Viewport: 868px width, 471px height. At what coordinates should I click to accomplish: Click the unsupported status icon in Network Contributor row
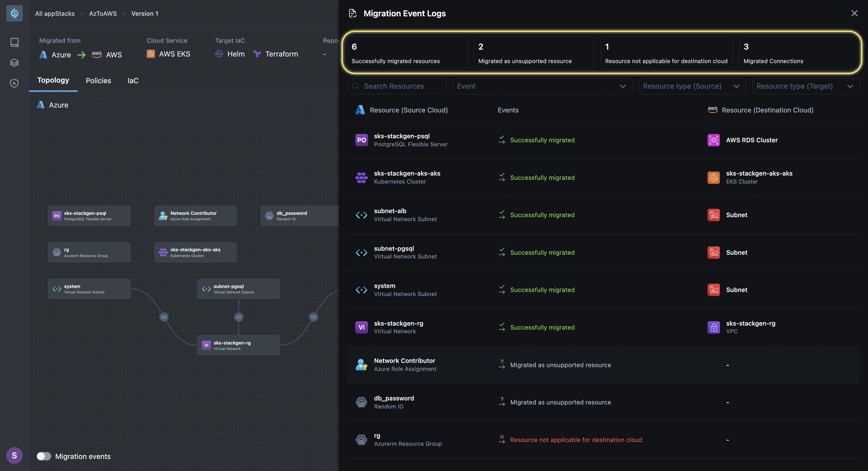[x=502, y=364]
